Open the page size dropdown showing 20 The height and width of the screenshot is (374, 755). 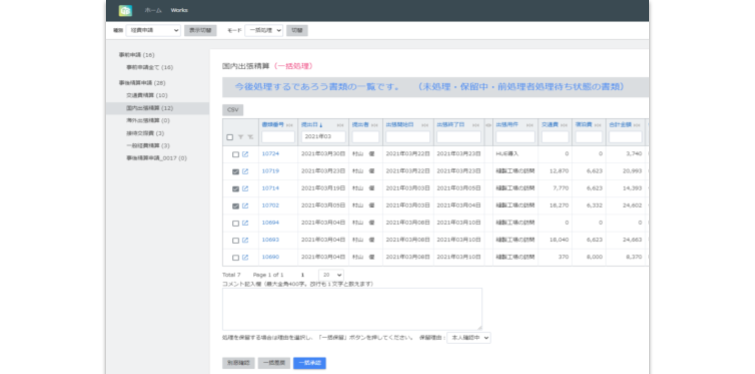click(x=331, y=275)
